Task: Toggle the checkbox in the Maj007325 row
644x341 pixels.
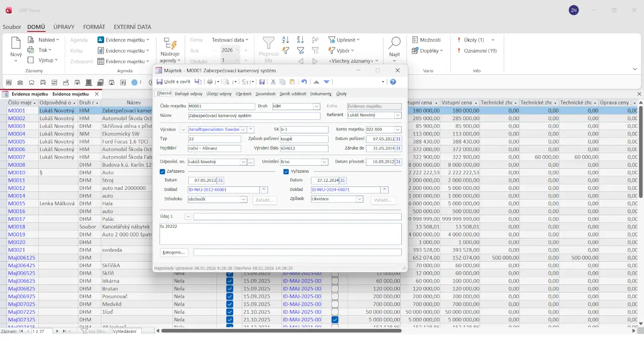Action: [335, 320]
